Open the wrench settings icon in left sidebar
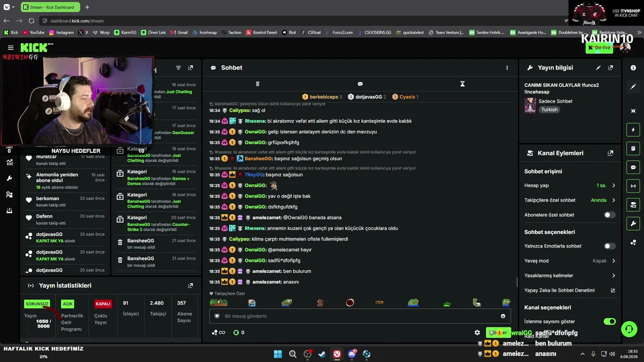This screenshot has width=644, height=362. pos(9,178)
